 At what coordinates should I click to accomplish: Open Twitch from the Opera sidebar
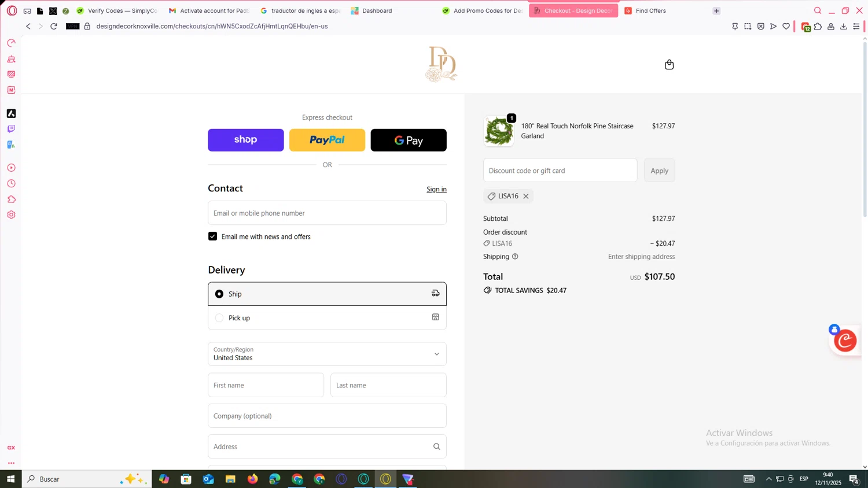tap(11, 129)
